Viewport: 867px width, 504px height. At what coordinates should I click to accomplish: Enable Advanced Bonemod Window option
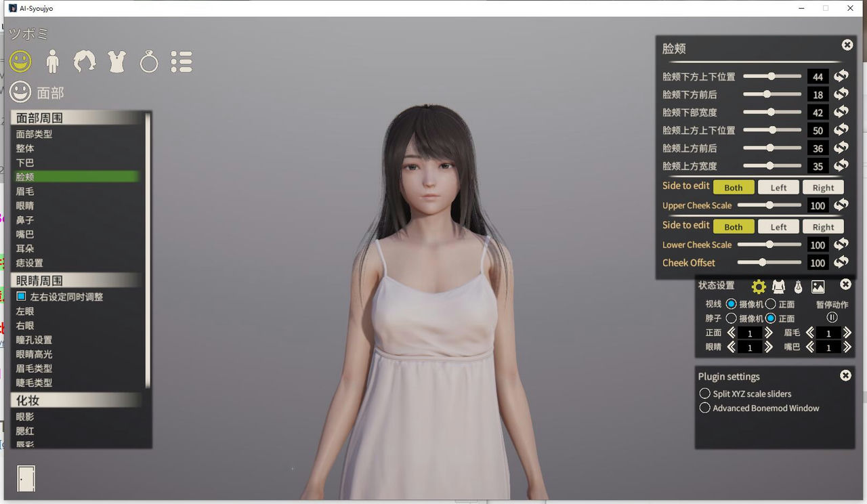704,408
